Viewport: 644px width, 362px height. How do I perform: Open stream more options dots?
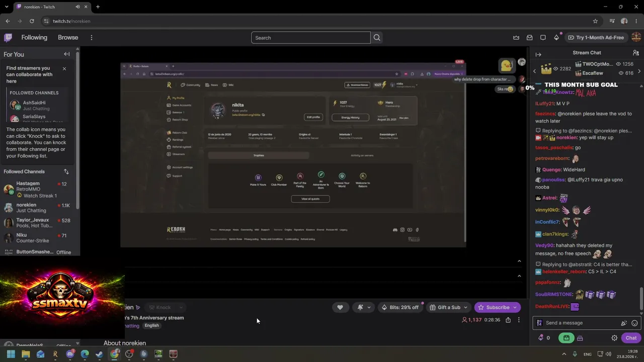click(519, 320)
